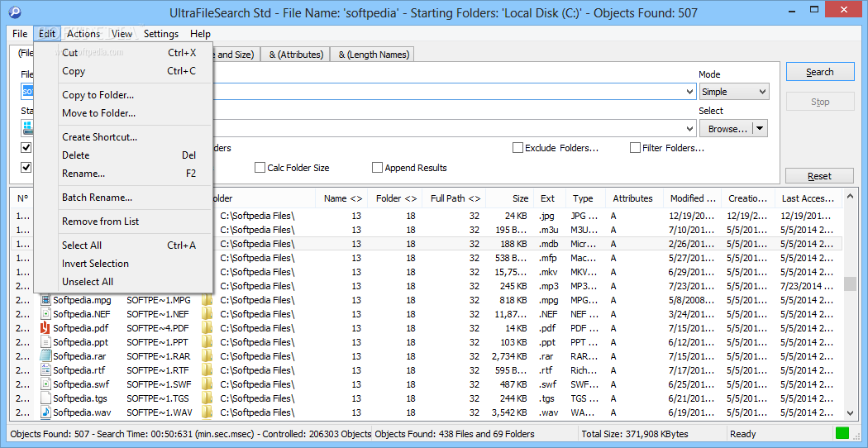Choose Batch Rename... menu entry

pyautogui.click(x=123, y=198)
